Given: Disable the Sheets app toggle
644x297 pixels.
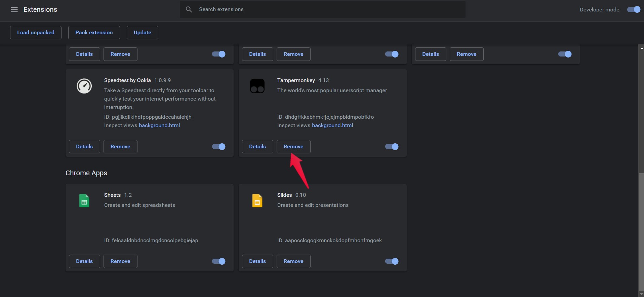Looking at the screenshot, I should pos(219,261).
